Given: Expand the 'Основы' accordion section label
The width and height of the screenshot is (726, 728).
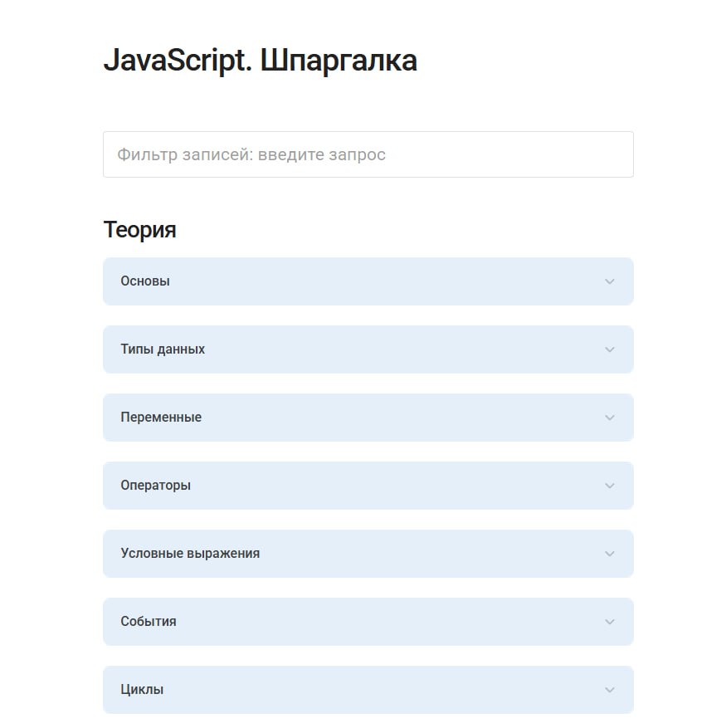Looking at the screenshot, I should pos(145,281).
